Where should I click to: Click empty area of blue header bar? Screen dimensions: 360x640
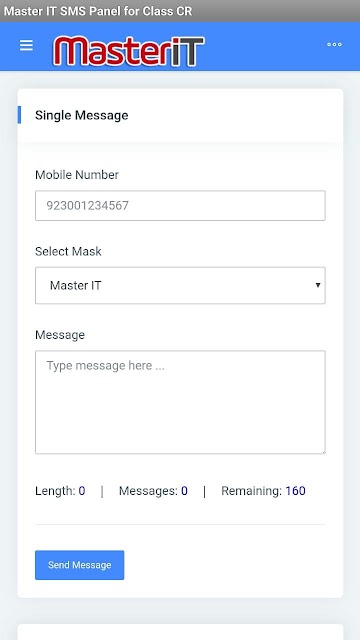(x=265, y=46)
